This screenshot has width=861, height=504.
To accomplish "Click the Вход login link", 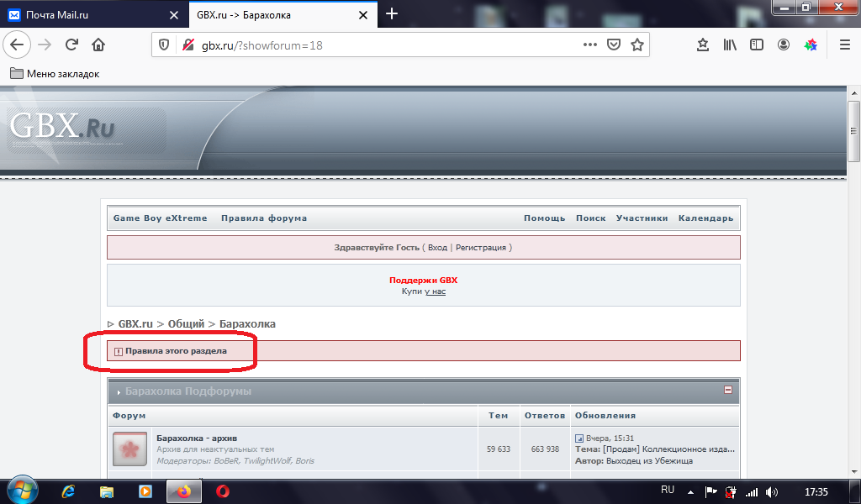I will click(x=437, y=247).
